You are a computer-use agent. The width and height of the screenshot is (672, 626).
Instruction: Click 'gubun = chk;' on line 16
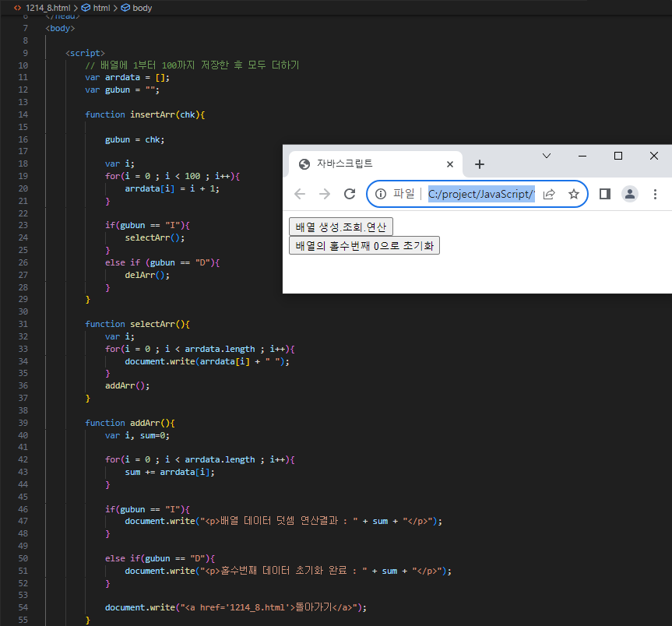pos(135,139)
